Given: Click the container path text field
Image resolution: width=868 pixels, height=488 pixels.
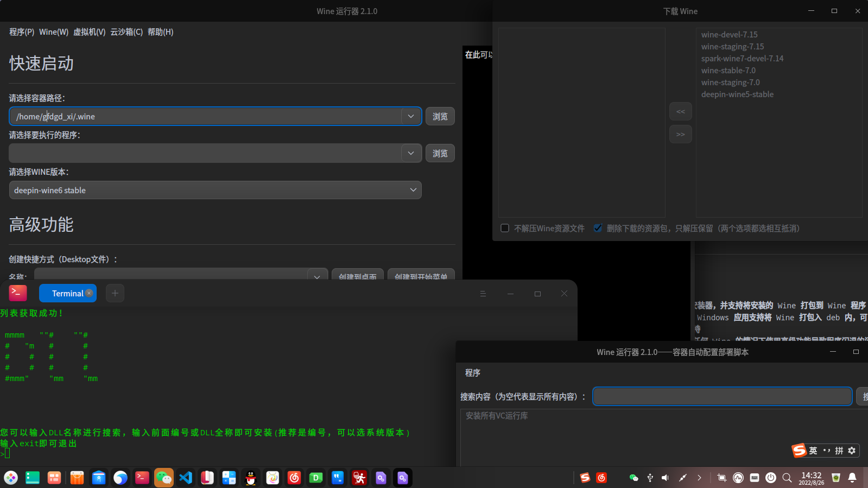Looking at the screenshot, I should (206, 116).
